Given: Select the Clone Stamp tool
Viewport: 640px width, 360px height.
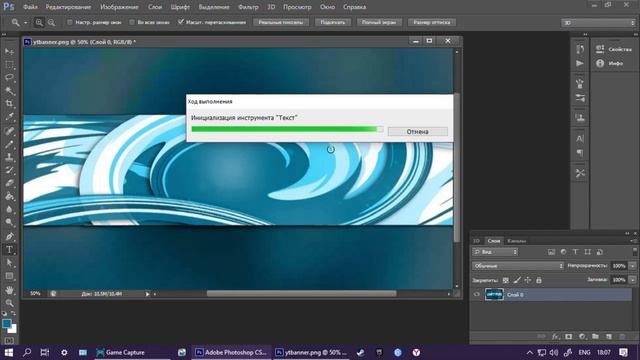Looking at the screenshot, I should coord(9,157).
